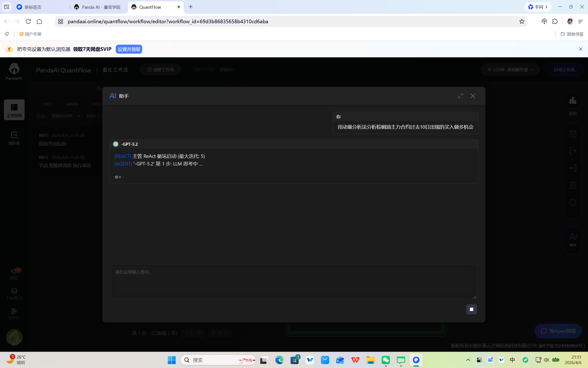Enable the INFO log filter
This screenshot has height=368, width=588.
coord(39,104)
